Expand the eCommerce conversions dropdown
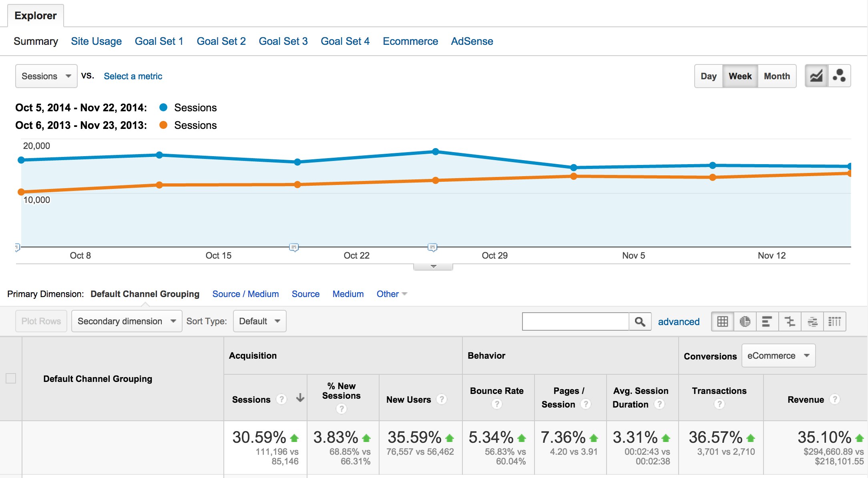Viewport: 868px width, 478px height. click(778, 355)
